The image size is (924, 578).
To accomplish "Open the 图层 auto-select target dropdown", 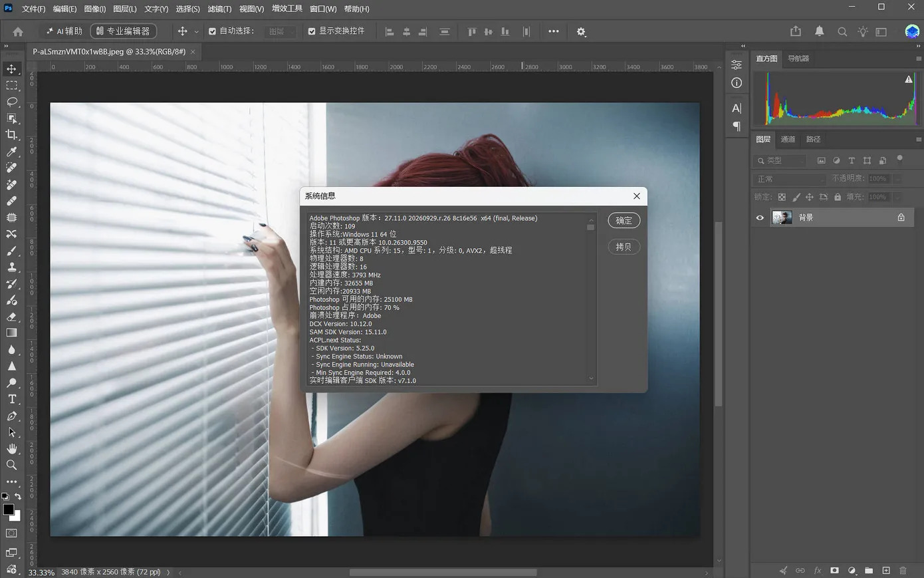I will click(281, 31).
